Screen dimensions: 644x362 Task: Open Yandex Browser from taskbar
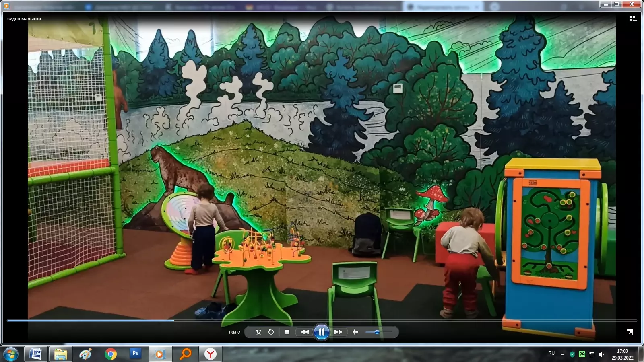tap(210, 354)
